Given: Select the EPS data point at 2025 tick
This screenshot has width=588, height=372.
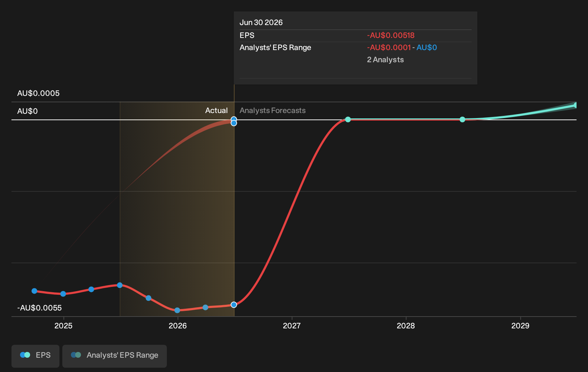Looking at the screenshot, I should coord(63,294).
